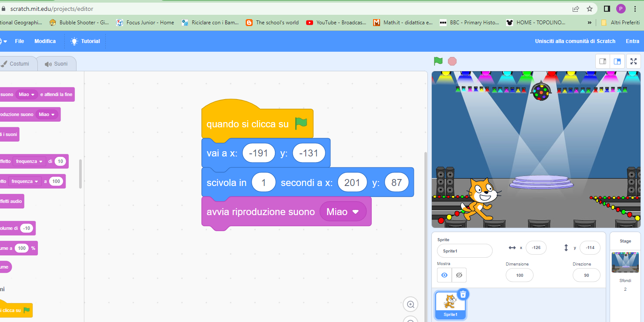Viewport: 644px width, 322px height.
Task: Open the HOME - TOPOLINO bookmark
Action: [x=536, y=23]
